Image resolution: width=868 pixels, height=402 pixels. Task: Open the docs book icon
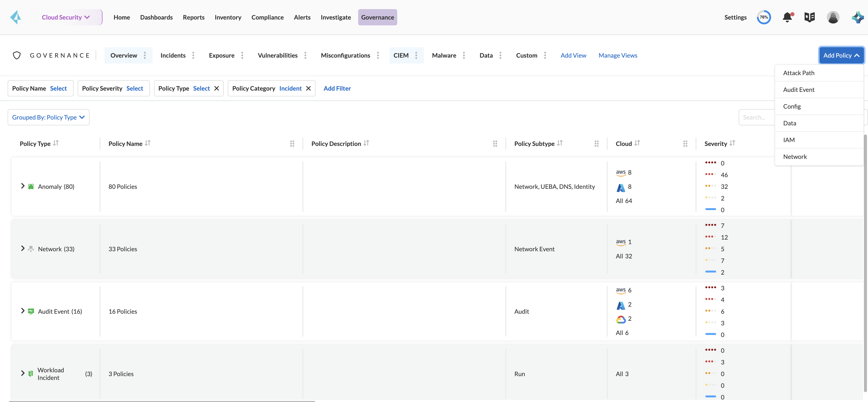(x=809, y=17)
